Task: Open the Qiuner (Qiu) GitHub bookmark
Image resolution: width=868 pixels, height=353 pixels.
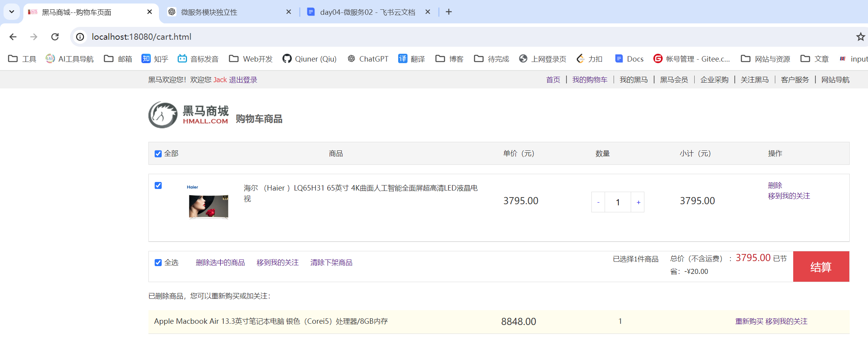Action: (309, 59)
